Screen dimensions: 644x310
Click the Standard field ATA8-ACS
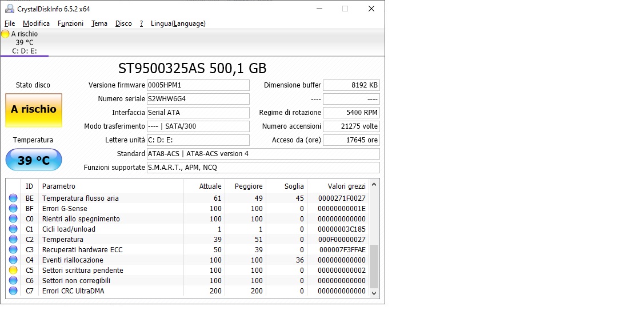(x=263, y=154)
